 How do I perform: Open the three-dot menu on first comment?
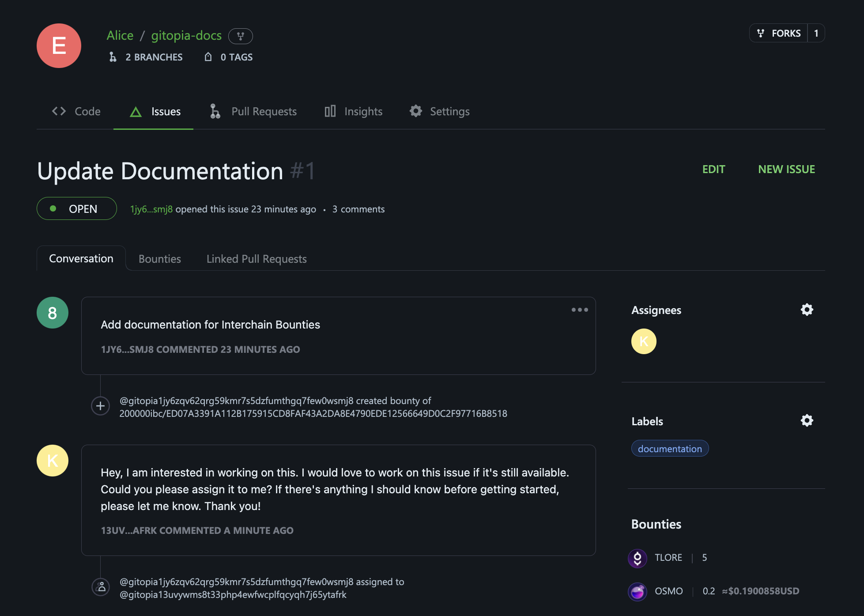[x=580, y=310]
